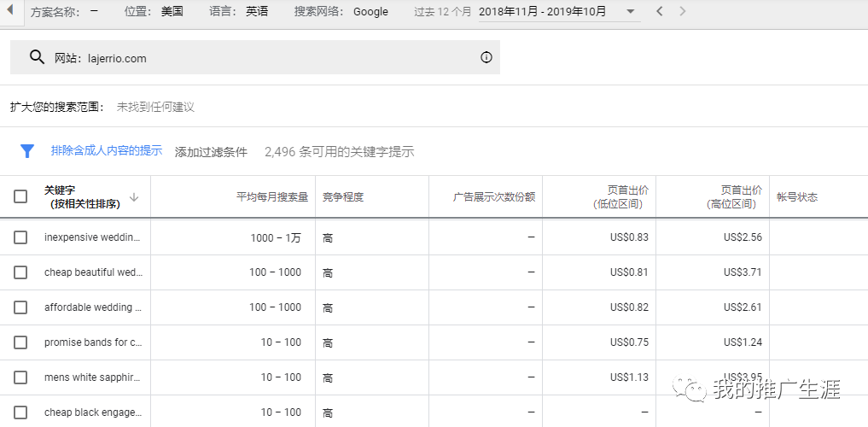The height and width of the screenshot is (427, 868).
Task: Click 排除含成人内容的提示 filter link
Action: [x=106, y=150]
